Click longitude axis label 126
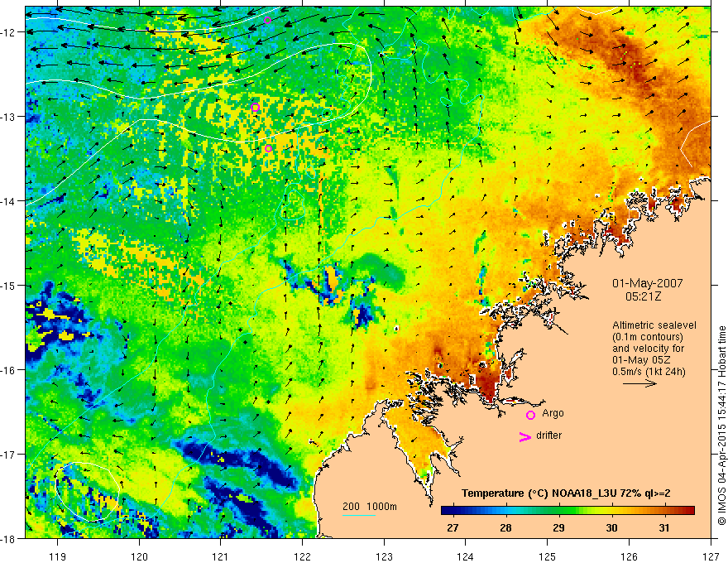Viewport: 728px width, 563px height. click(x=629, y=556)
